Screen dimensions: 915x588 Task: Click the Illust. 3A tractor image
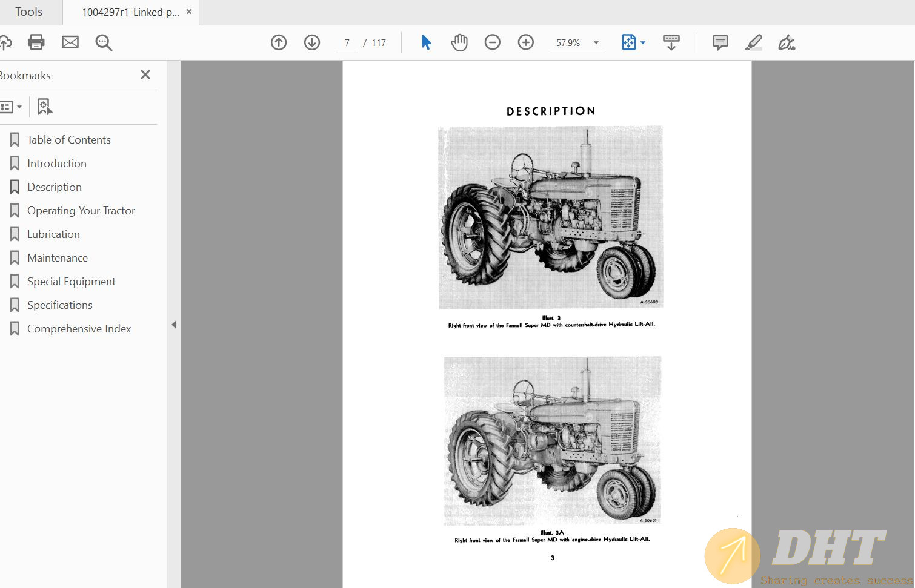tap(552, 441)
